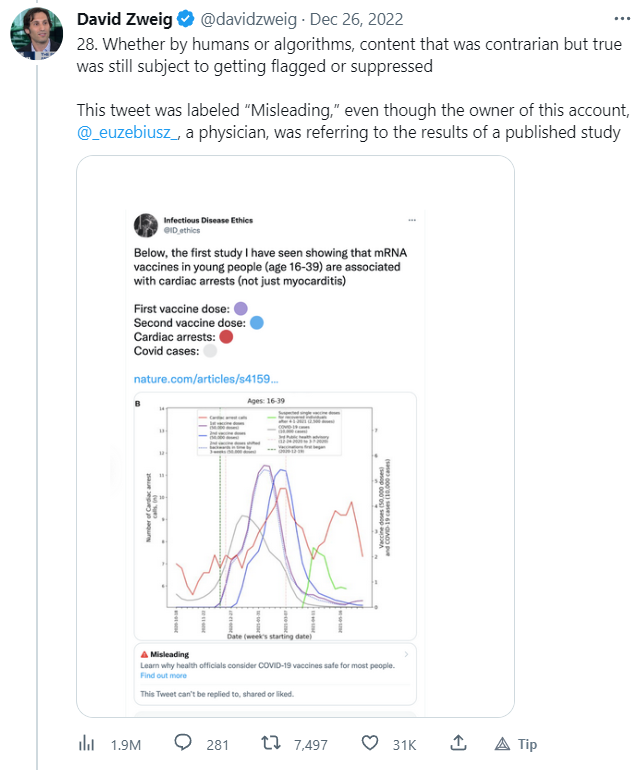Click the Dec 26, 2022 timestamp
The width and height of the screenshot is (642, 770).
click(x=350, y=20)
